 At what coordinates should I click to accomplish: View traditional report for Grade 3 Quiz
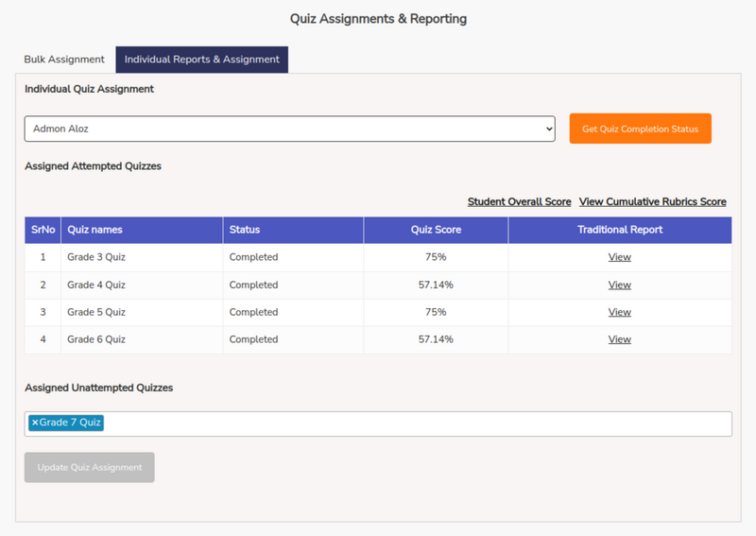[619, 257]
